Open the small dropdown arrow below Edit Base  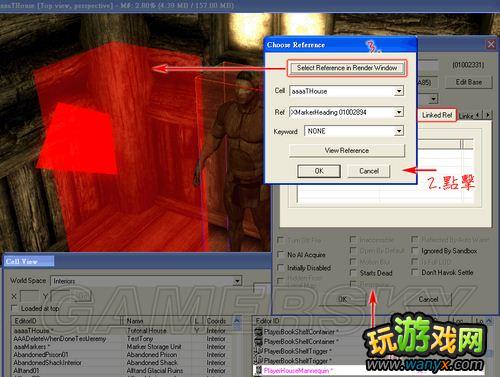[433, 99]
